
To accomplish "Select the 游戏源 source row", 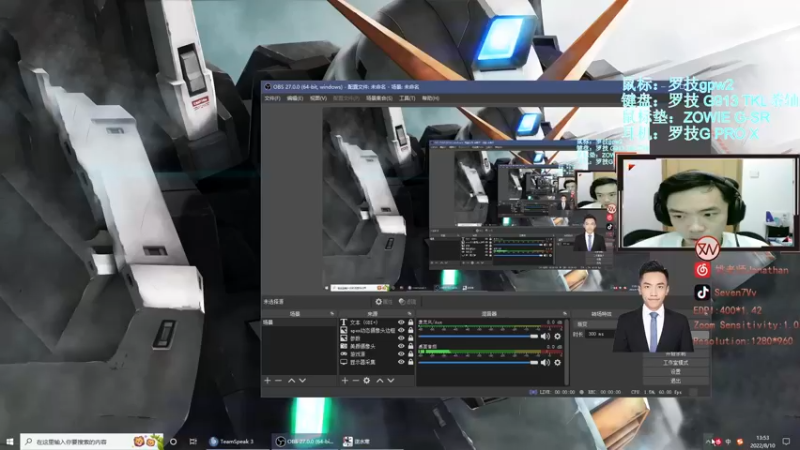I will pyautogui.click(x=377, y=354).
